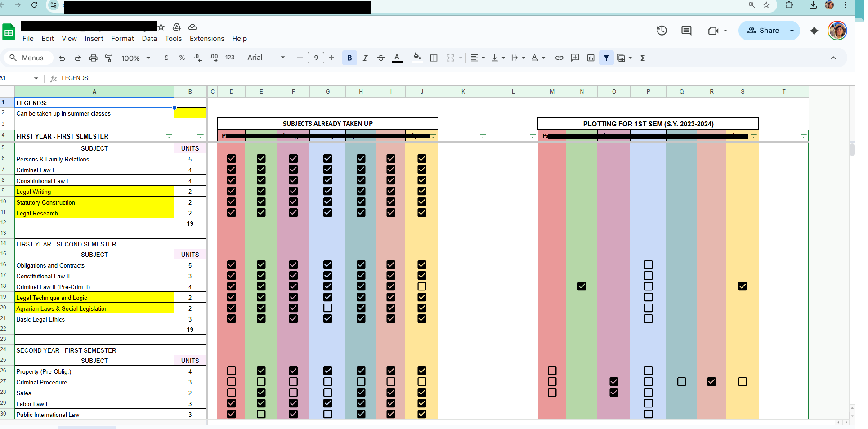Print the spreadsheet using the printer icon
Viewport: 868px width, 429px height.
(x=93, y=58)
